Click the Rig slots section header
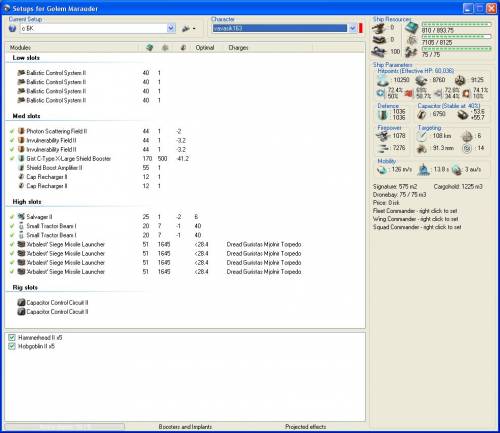 click(25, 287)
